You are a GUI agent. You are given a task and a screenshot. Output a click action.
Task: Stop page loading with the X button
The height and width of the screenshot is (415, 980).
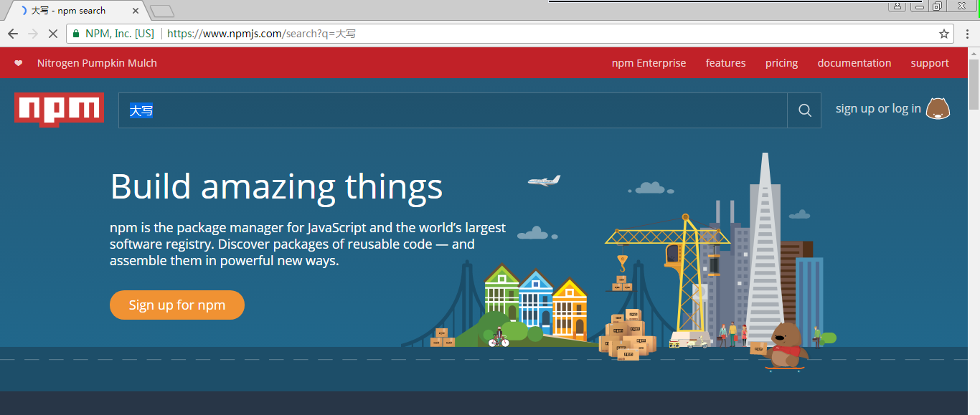tap(52, 34)
